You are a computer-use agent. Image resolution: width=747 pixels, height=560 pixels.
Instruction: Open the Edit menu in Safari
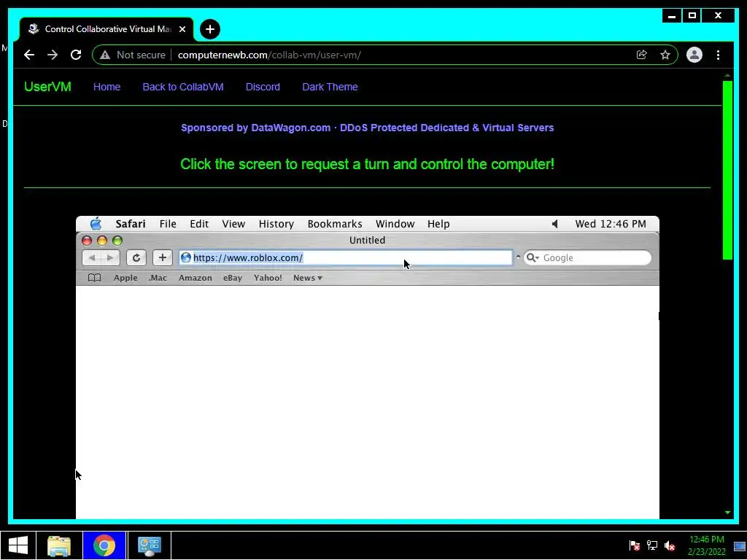click(199, 224)
